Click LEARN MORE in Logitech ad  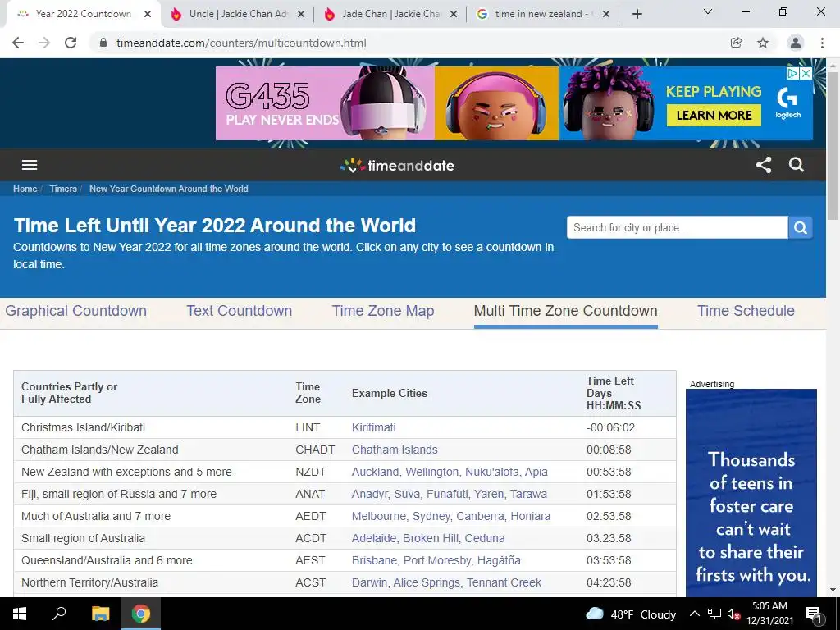(714, 115)
